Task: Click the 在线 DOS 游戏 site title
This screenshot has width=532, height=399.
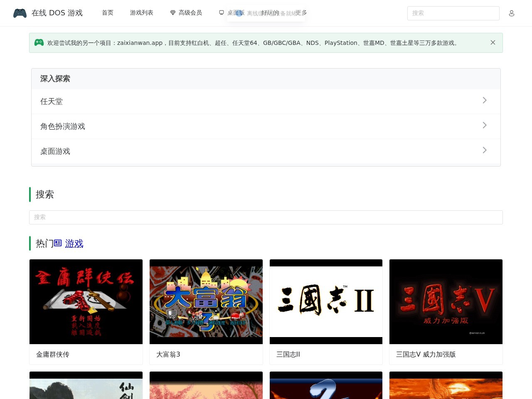Action: click(57, 13)
